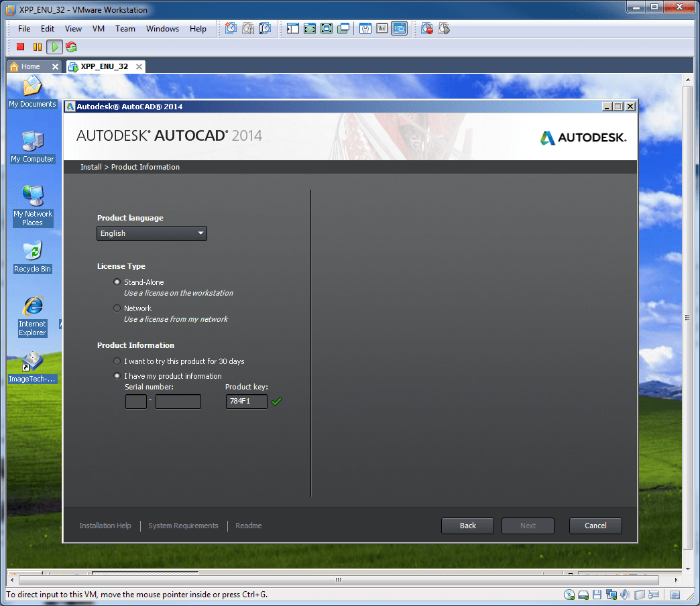Viewport: 700px width, 606px height.
Task: Click the Next button in installer
Action: (528, 526)
